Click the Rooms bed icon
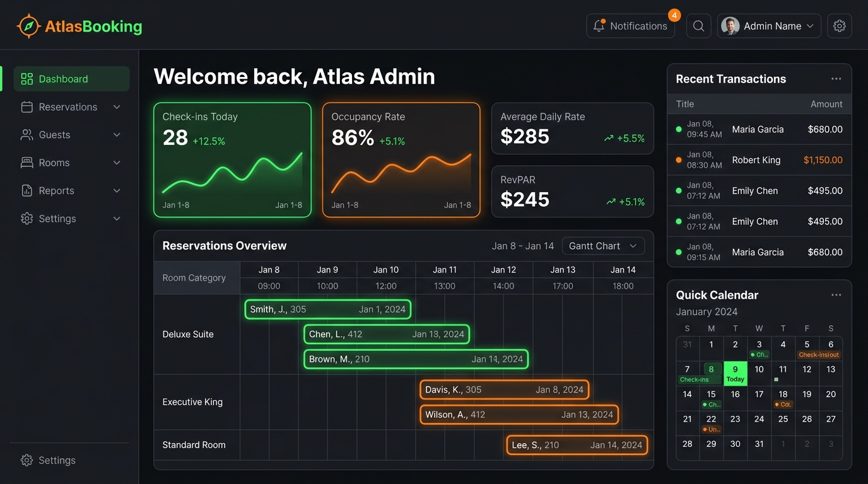Screen dimensions: 868x484 pos(26,163)
